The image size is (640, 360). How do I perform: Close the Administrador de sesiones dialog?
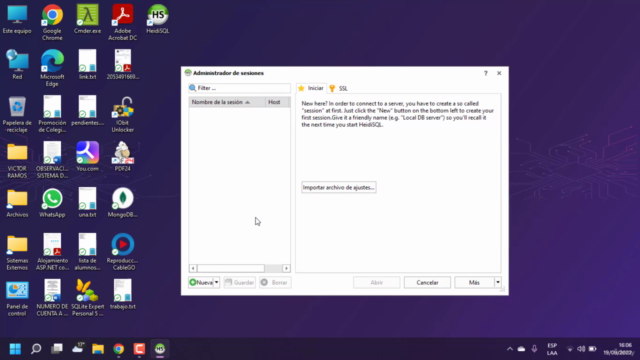[499, 73]
